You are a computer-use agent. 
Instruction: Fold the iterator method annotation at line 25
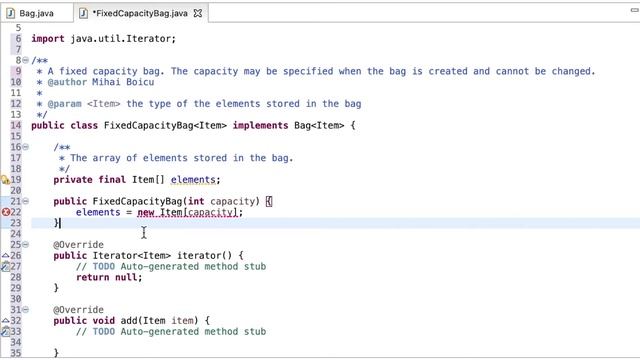pos(26,244)
